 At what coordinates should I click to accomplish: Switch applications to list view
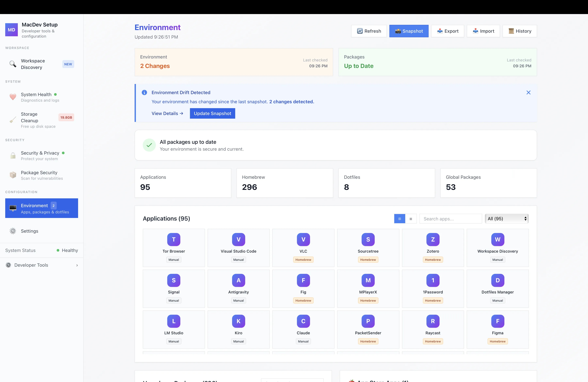[411, 219]
